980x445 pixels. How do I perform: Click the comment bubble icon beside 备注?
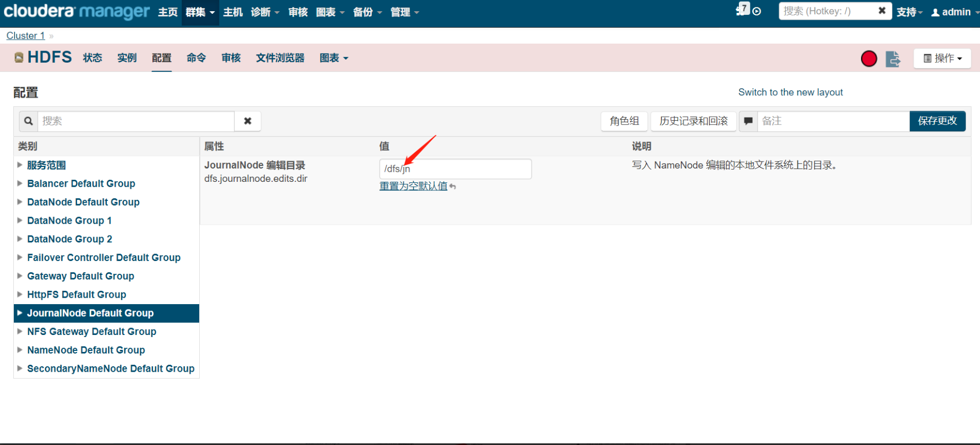click(748, 121)
